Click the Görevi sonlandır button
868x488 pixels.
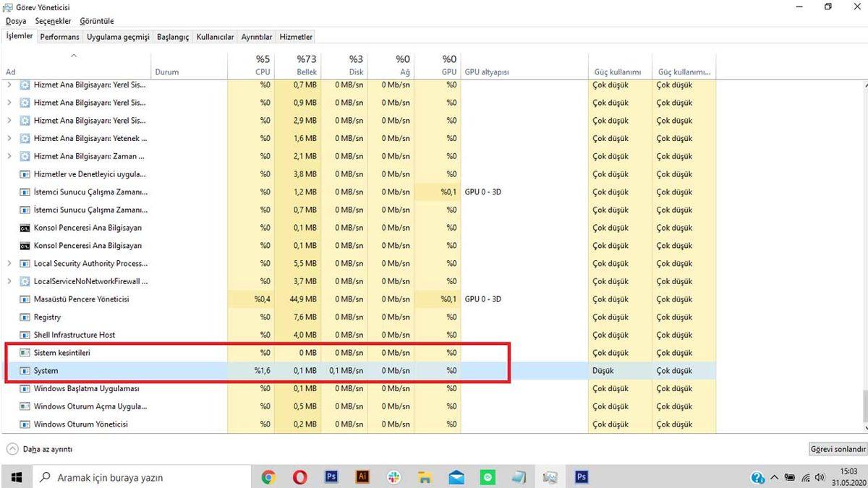[837, 448]
